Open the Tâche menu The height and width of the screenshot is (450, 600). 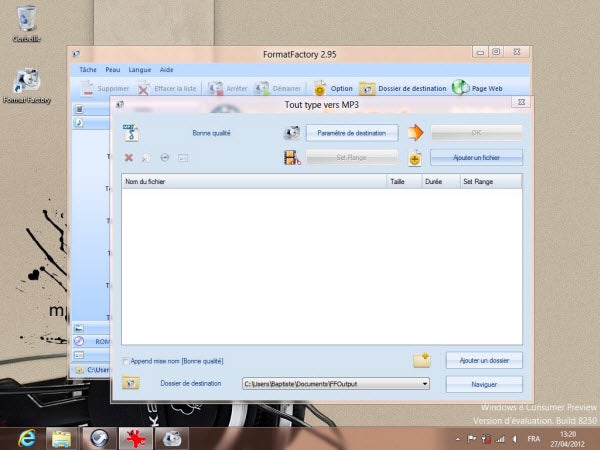pyautogui.click(x=88, y=70)
